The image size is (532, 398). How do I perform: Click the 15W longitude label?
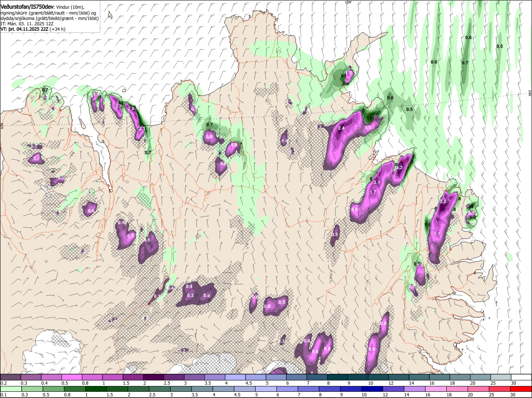[x=348, y=2]
